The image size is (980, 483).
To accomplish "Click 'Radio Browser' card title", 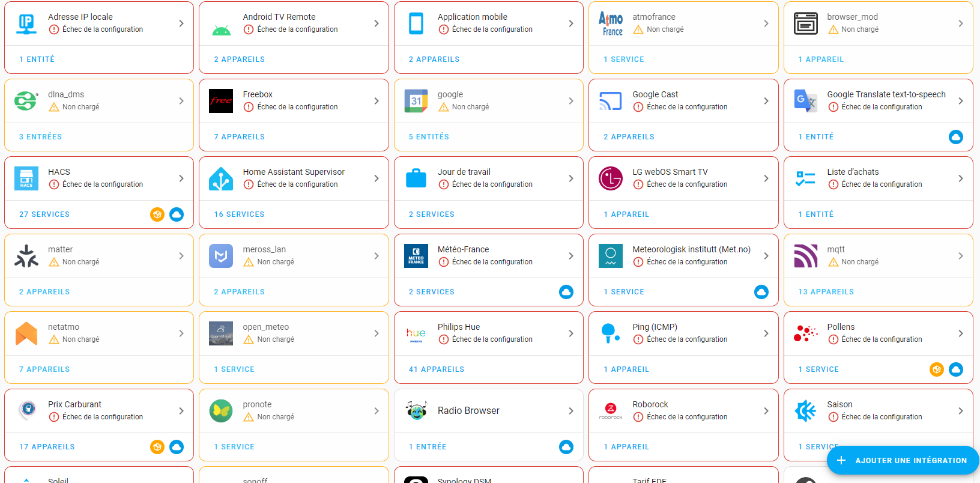I will pyautogui.click(x=468, y=411).
